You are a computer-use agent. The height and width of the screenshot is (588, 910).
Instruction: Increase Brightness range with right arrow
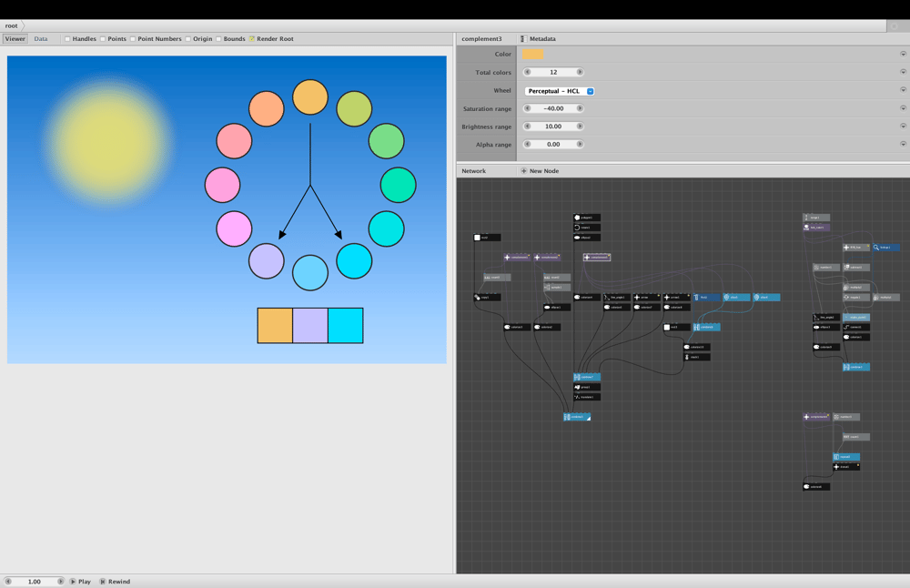tap(579, 126)
